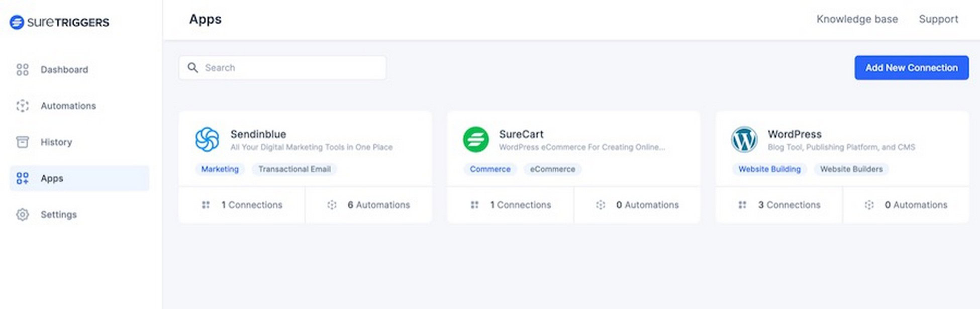Select the Marketing tag on Sendinblue
This screenshot has width=980, height=309.
coord(220,169)
